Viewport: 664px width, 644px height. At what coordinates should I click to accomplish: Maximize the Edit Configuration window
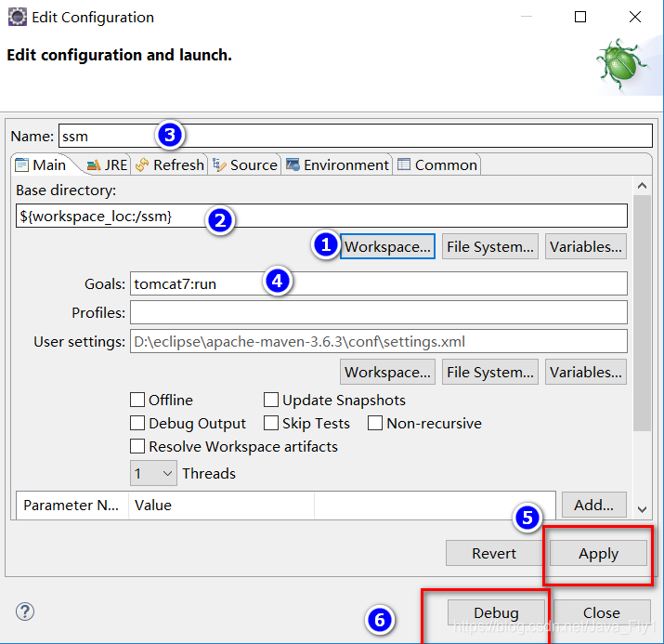(580, 17)
